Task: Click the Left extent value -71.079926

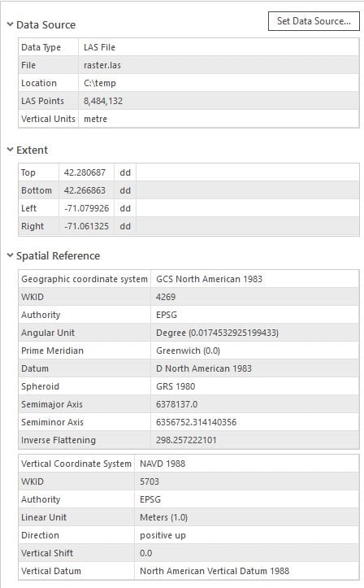Action: click(86, 208)
